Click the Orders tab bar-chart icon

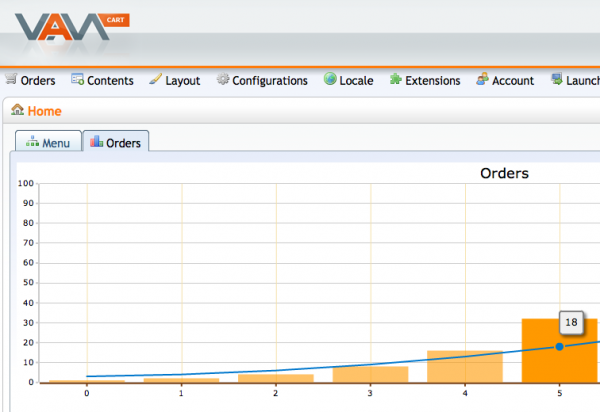[96, 142]
